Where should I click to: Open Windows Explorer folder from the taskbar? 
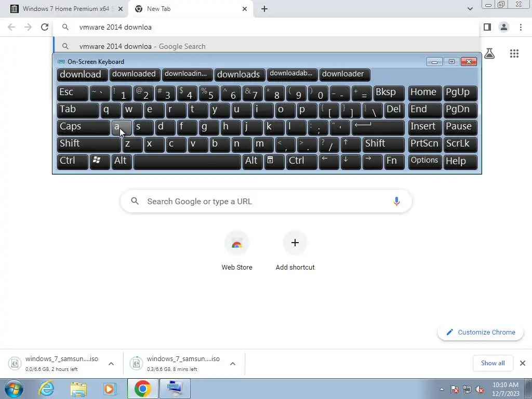coord(78,389)
